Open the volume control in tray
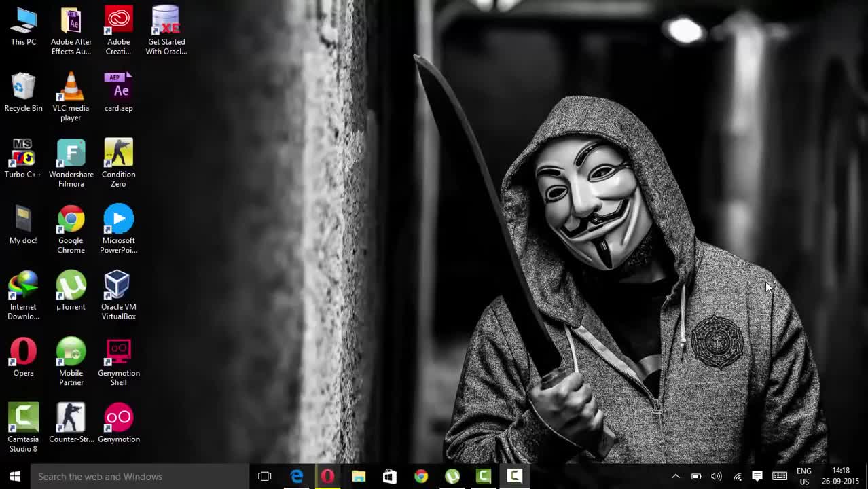This screenshot has height=489, width=868. click(717, 476)
